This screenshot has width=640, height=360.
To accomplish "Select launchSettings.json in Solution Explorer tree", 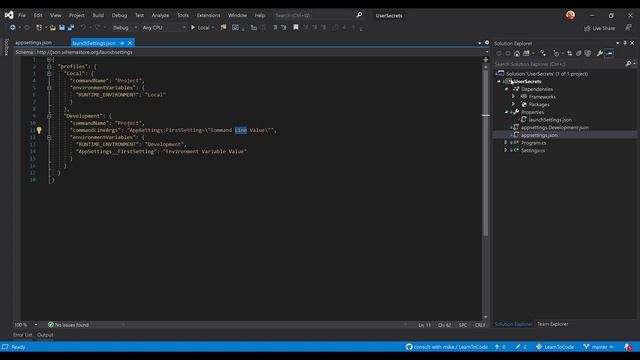I will click(550, 120).
